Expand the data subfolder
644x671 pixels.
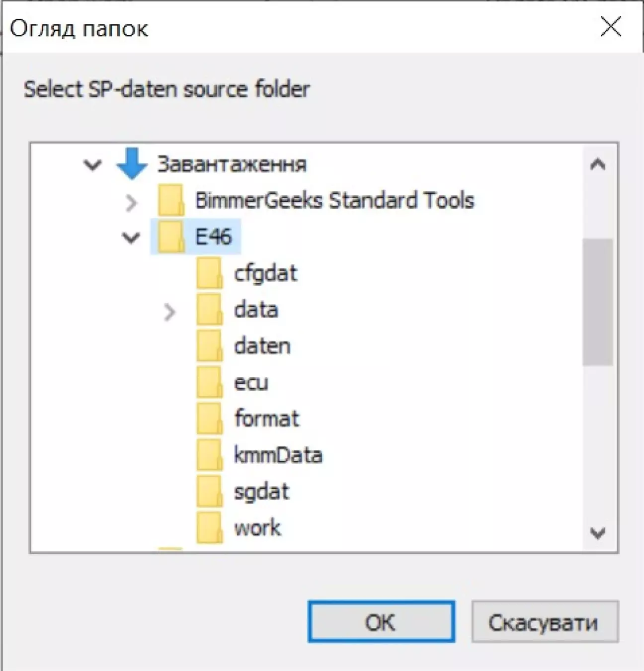[x=169, y=312]
